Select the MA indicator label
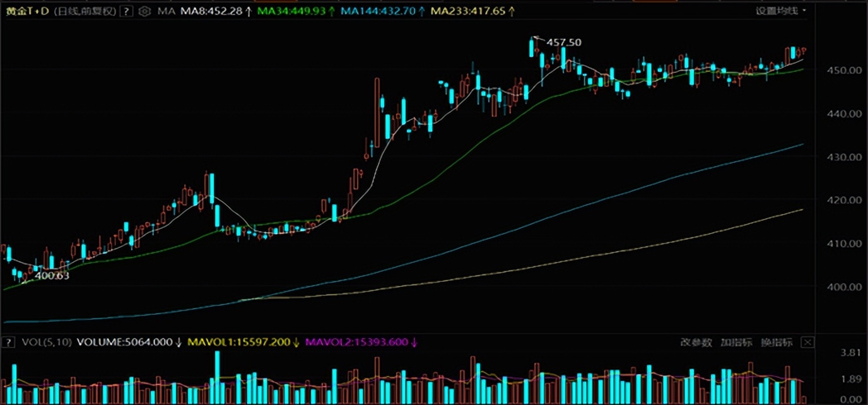The image size is (868, 405). pyautogui.click(x=166, y=11)
